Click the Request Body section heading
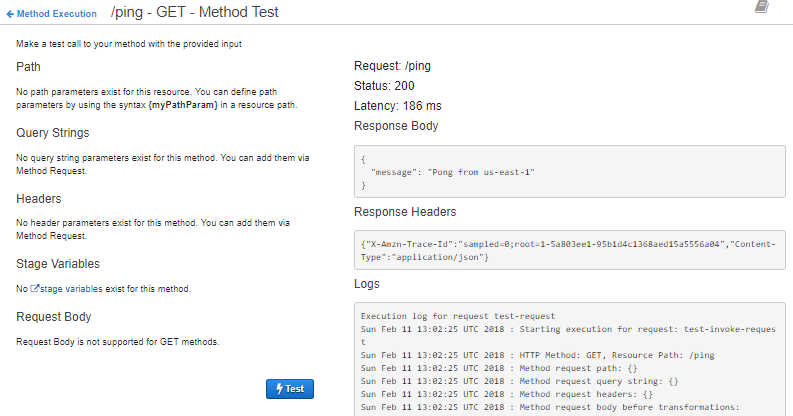 [x=54, y=317]
